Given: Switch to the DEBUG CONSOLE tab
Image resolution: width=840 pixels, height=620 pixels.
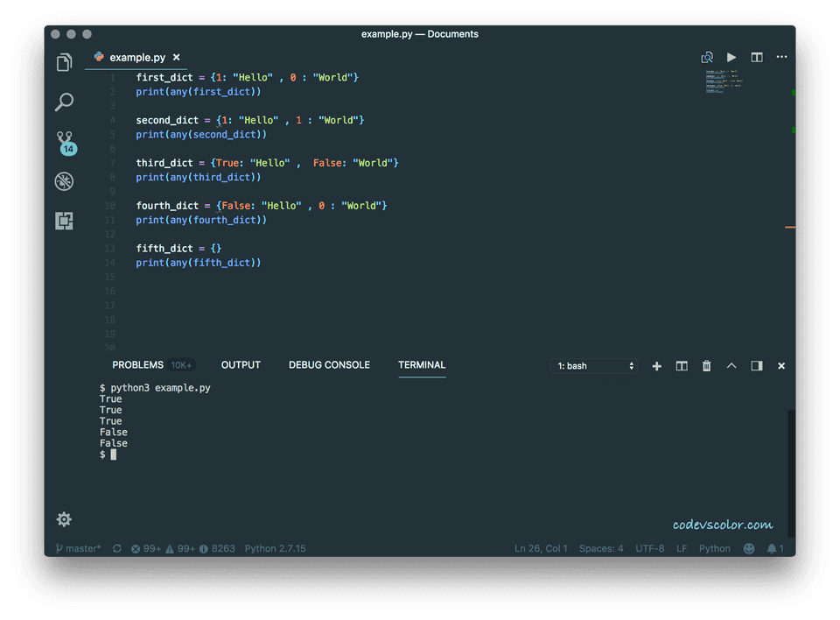Looking at the screenshot, I should (329, 365).
